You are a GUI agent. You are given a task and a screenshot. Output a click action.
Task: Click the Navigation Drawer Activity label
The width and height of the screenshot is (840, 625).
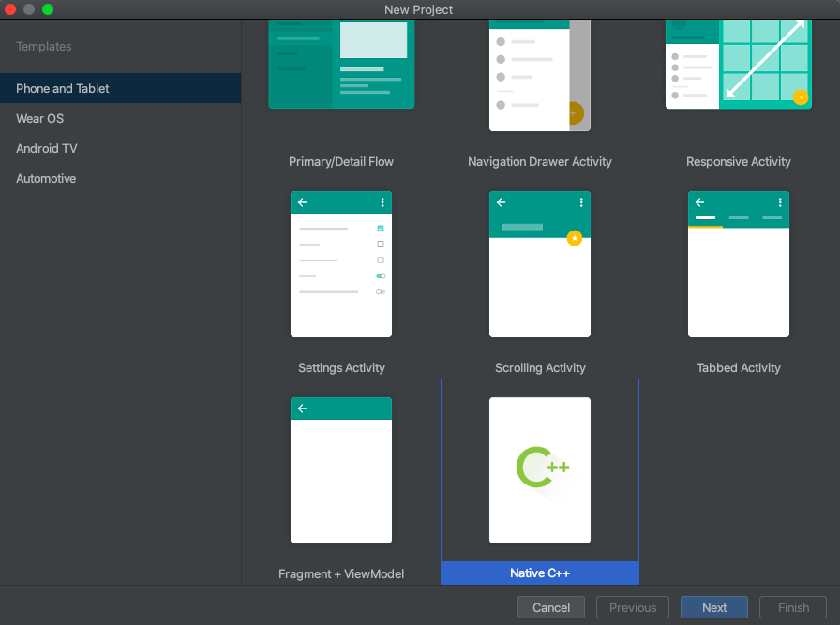[540, 162]
